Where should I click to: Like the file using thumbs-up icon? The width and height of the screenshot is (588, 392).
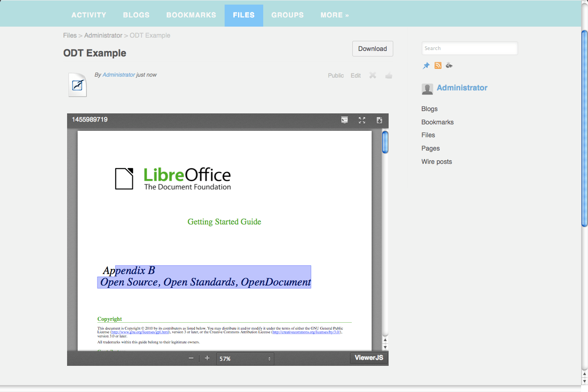click(x=389, y=75)
